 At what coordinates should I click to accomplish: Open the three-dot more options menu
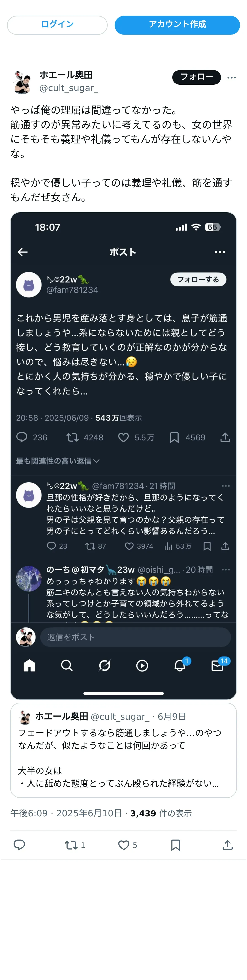point(231,77)
